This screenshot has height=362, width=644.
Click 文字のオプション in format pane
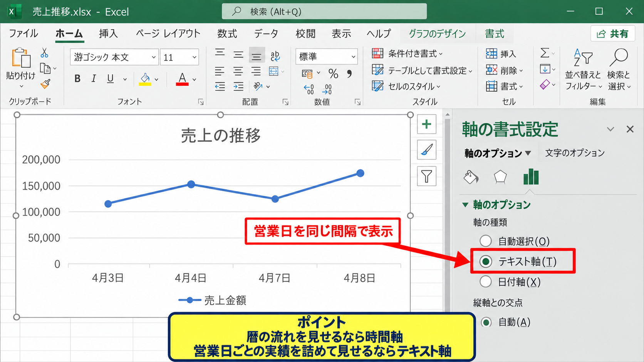575,153
